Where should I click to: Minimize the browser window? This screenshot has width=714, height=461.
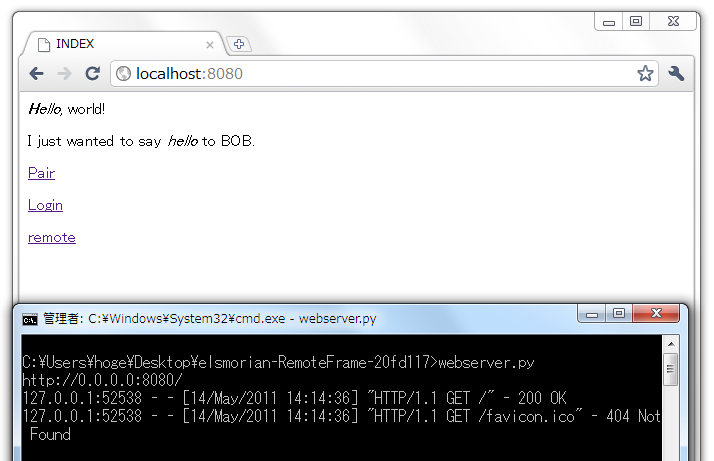pos(609,22)
